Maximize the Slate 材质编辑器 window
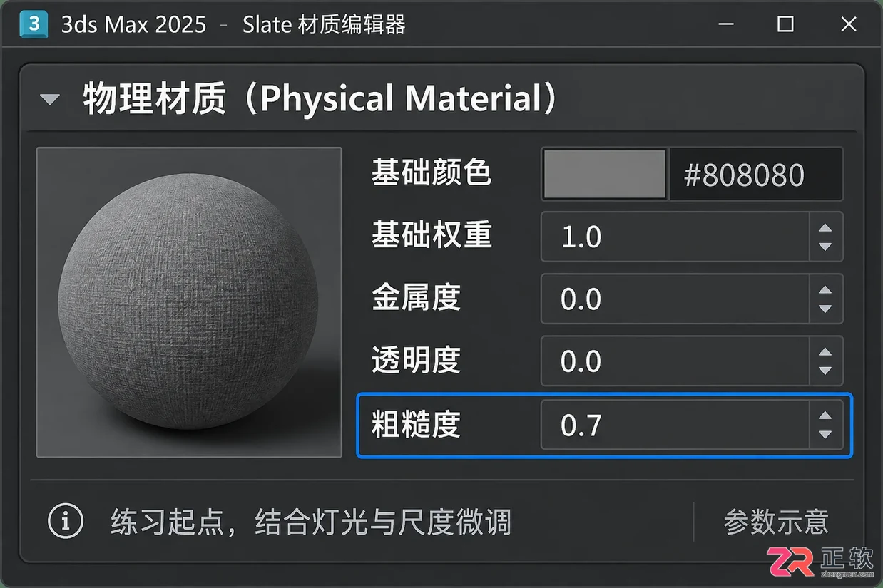Screen dimensions: 883x588 (x=785, y=24)
